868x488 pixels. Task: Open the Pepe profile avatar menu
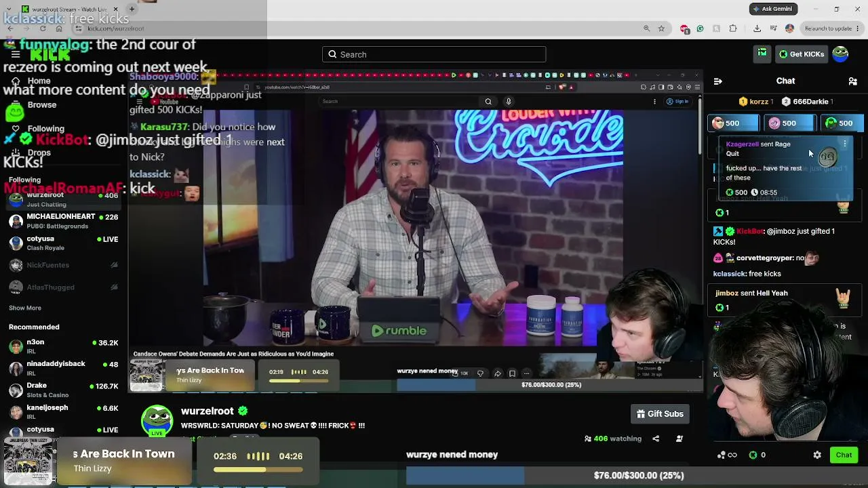click(x=840, y=54)
